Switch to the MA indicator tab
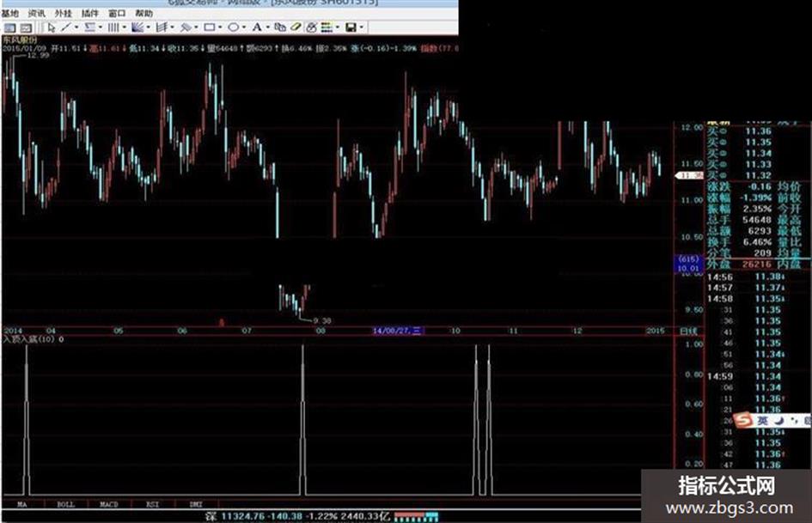This screenshot has height=523, width=812. [22, 504]
